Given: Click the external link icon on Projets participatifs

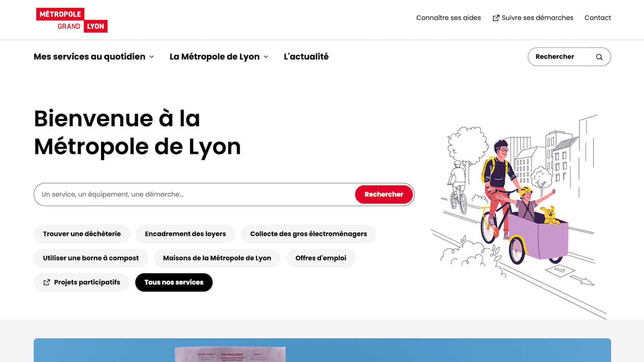Looking at the screenshot, I should [x=47, y=282].
